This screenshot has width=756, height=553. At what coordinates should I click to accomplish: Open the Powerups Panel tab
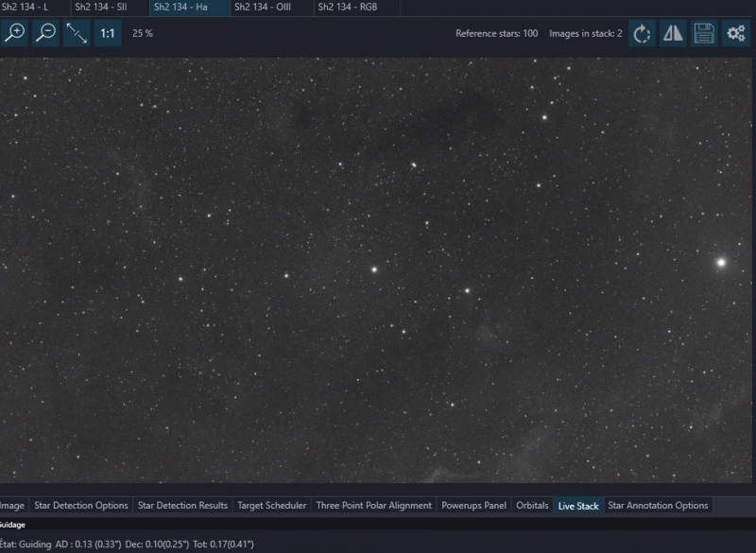(x=474, y=506)
